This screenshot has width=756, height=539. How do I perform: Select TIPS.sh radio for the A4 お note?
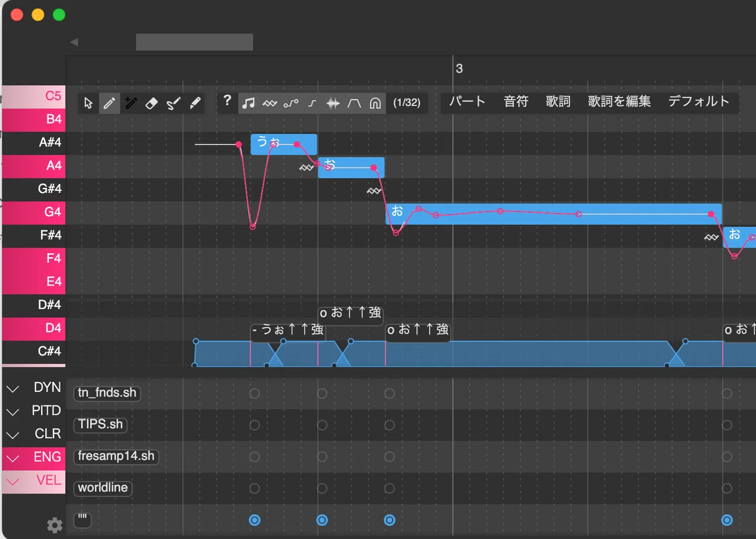coord(322,425)
